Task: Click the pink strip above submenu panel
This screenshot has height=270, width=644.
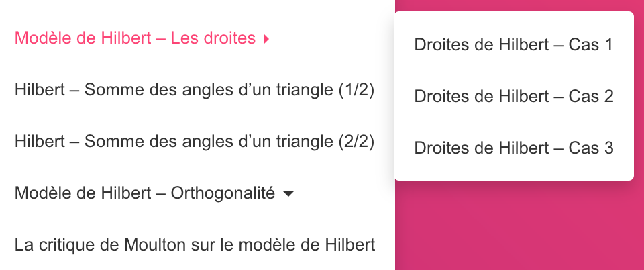Action: pyautogui.click(x=517, y=5)
